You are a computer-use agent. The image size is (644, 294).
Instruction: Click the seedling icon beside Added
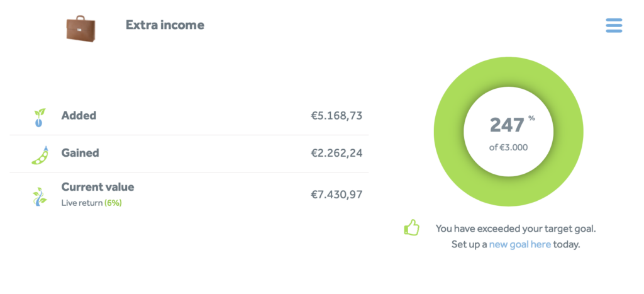point(39,117)
